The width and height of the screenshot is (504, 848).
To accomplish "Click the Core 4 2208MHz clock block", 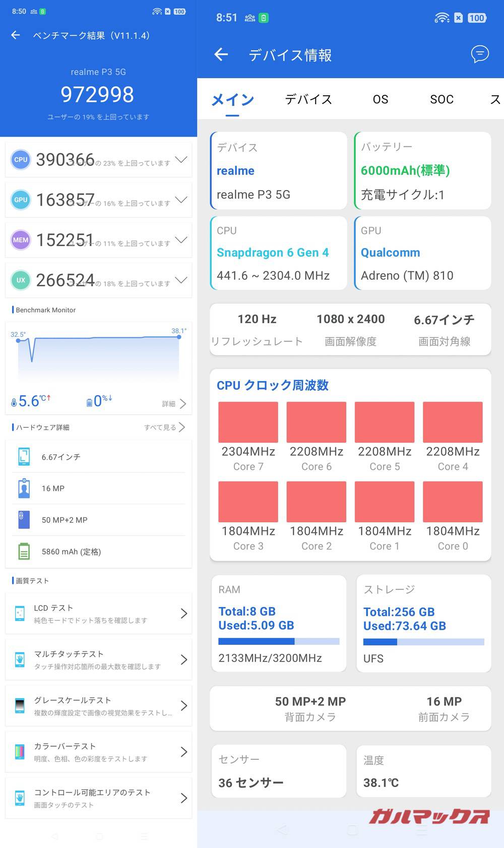I will tap(453, 422).
